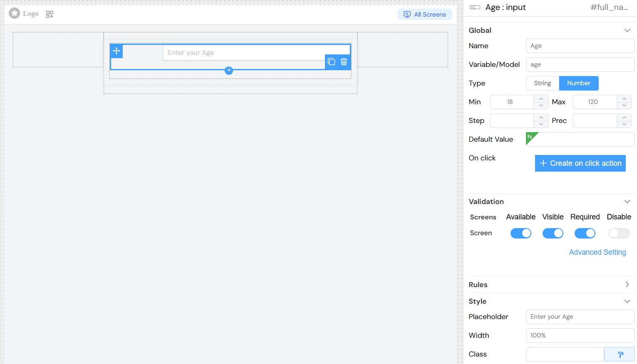The height and width of the screenshot is (364, 637).
Task: Decrease the Prec value
Action: [x=624, y=124]
